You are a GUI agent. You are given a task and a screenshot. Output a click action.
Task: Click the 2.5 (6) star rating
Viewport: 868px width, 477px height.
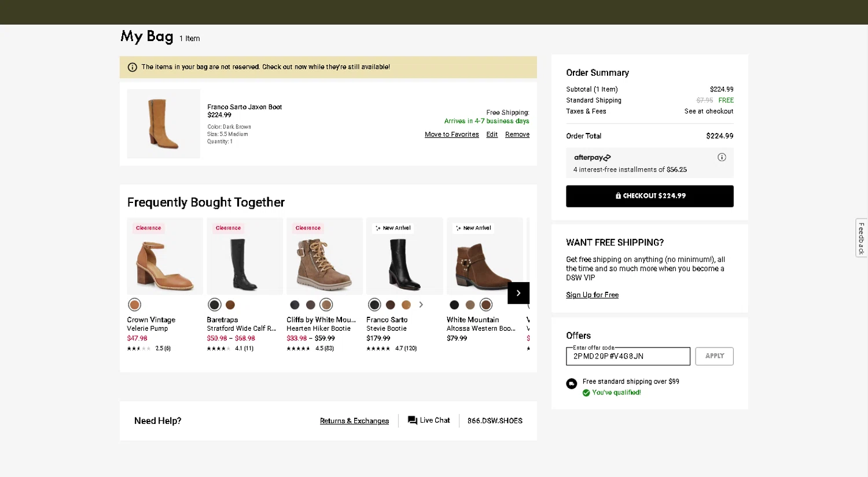coord(149,349)
